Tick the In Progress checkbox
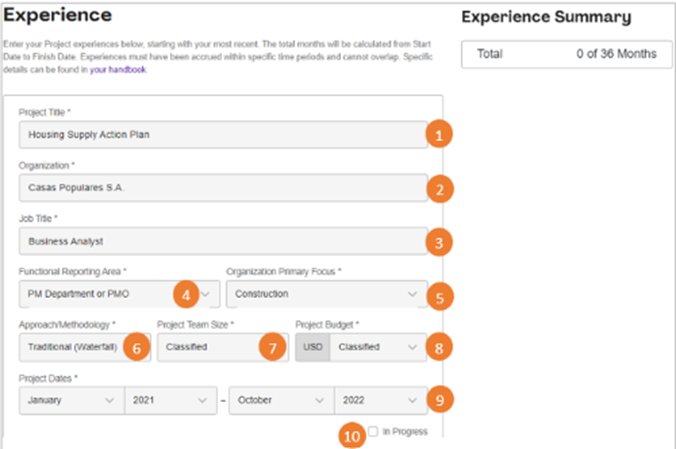This screenshot has width=676, height=449. (x=373, y=431)
